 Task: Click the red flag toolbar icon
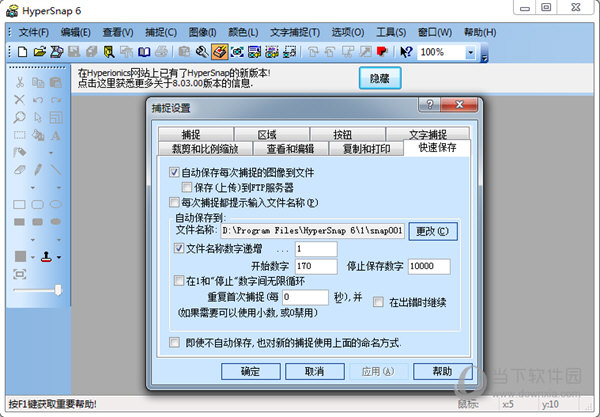[382, 52]
